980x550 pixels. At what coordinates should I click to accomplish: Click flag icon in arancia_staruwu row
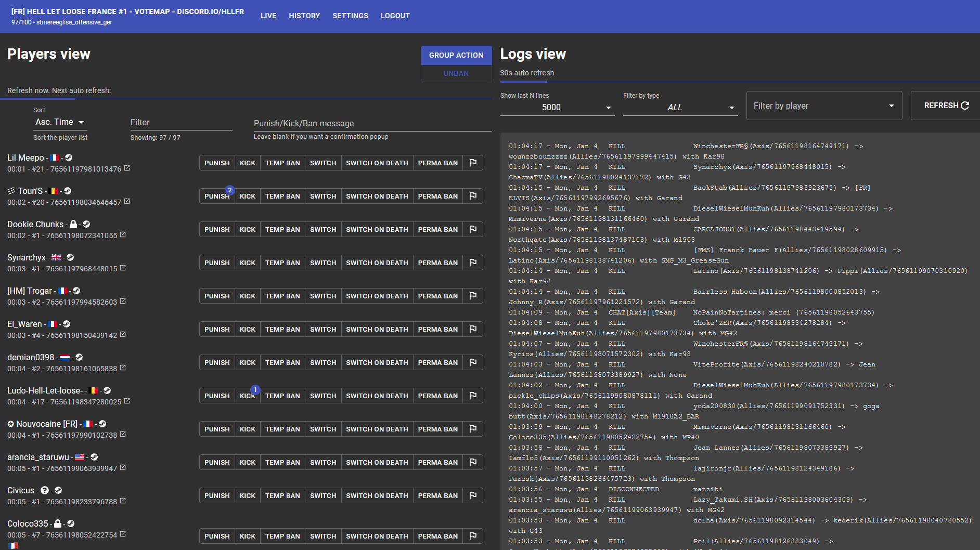click(473, 462)
